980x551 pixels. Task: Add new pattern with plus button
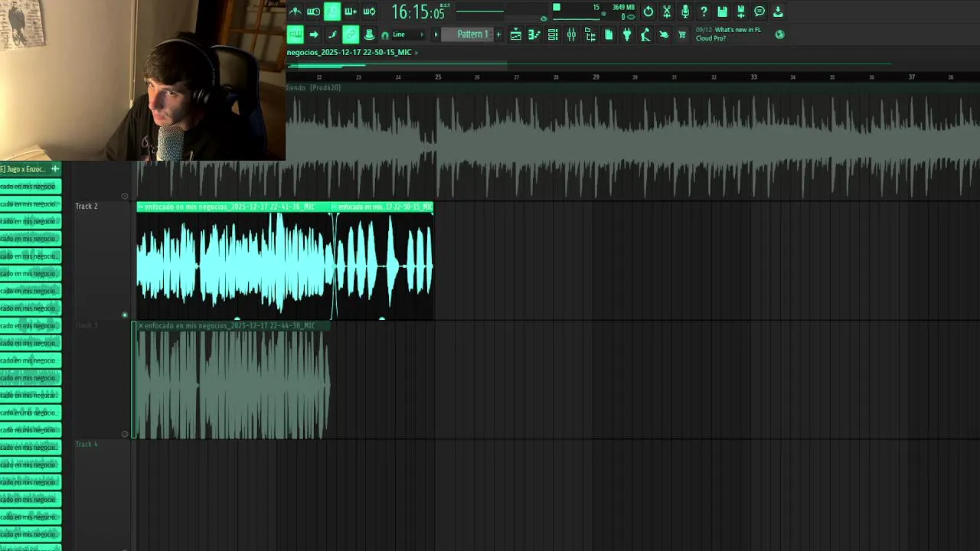(498, 34)
